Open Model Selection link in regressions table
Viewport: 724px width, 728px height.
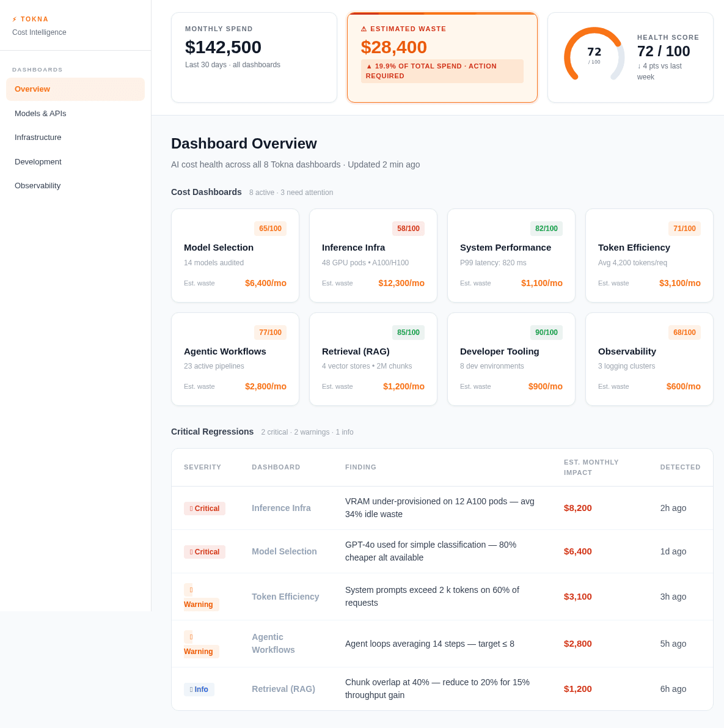point(285,551)
